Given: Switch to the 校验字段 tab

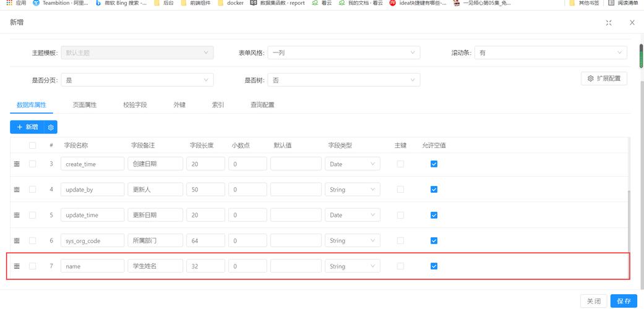Looking at the screenshot, I should point(135,104).
